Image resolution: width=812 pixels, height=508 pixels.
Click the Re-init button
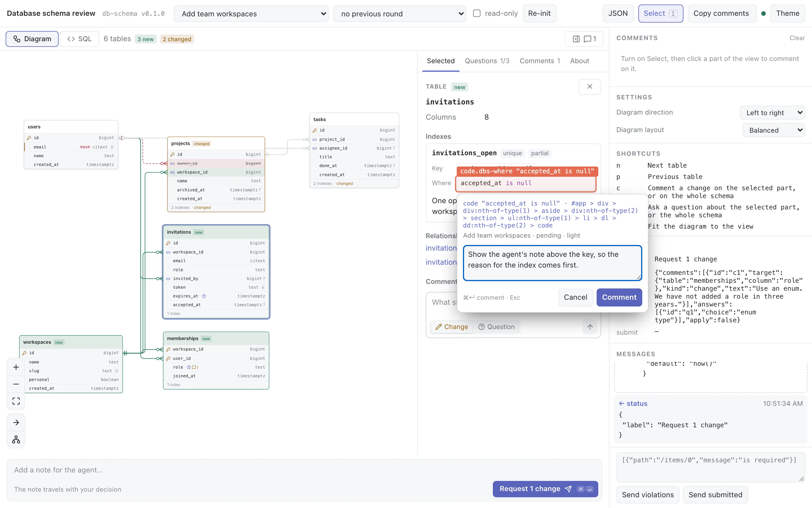[x=539, y=14]
